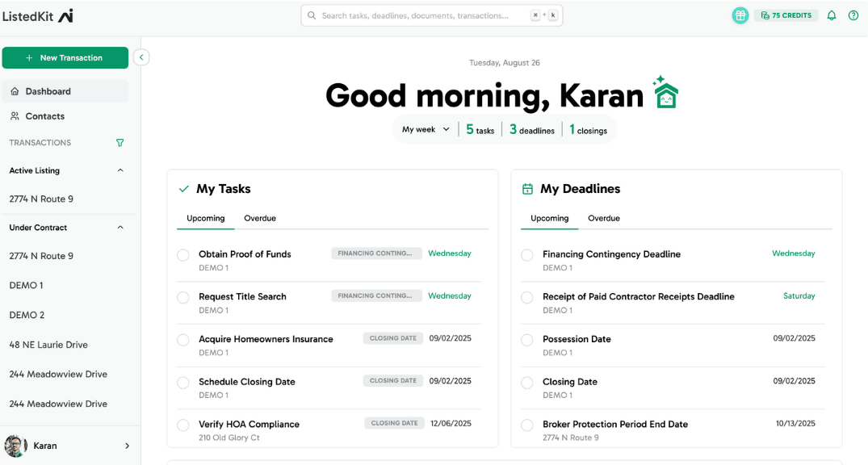The width and height of the screenshot is (868, 465).
Task: Open the rewards gift icon
Action: click(740, 15)
